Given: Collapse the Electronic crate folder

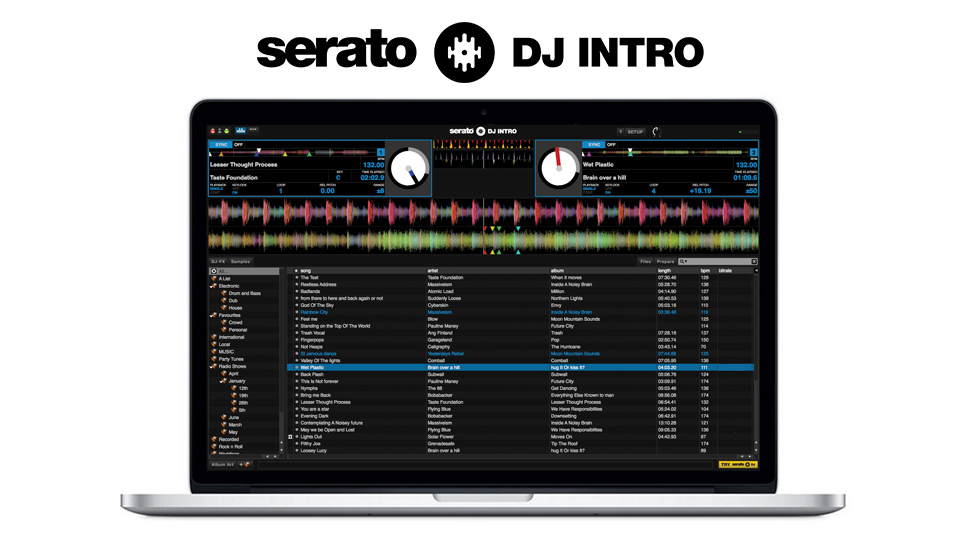Looking at the screenshot, I should point(213,286).
